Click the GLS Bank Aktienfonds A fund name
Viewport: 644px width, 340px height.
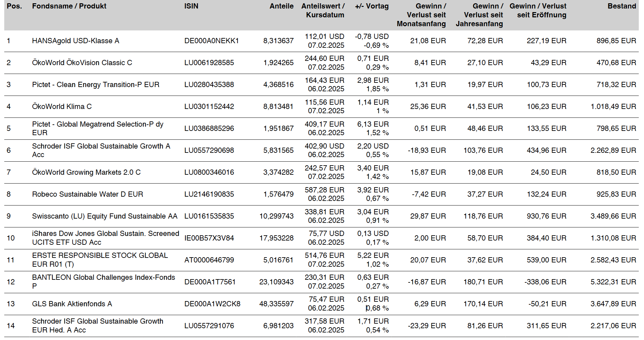coord(72,304)
